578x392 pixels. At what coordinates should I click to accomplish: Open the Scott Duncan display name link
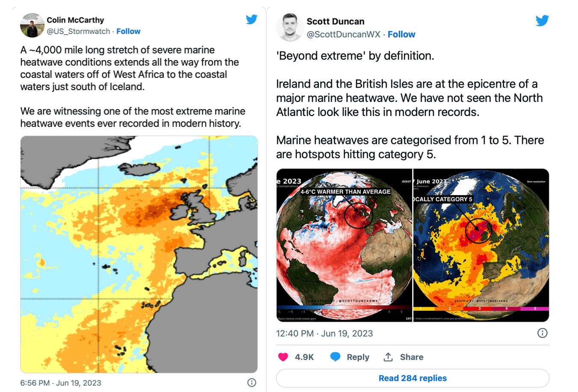tap(335, 21)
